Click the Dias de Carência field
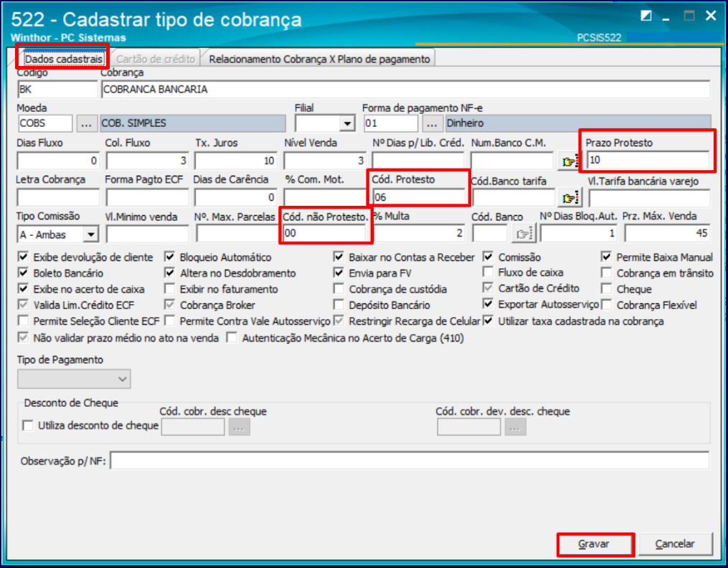The width and height of the screenshot is (728, 568). [x=236, y=198]
